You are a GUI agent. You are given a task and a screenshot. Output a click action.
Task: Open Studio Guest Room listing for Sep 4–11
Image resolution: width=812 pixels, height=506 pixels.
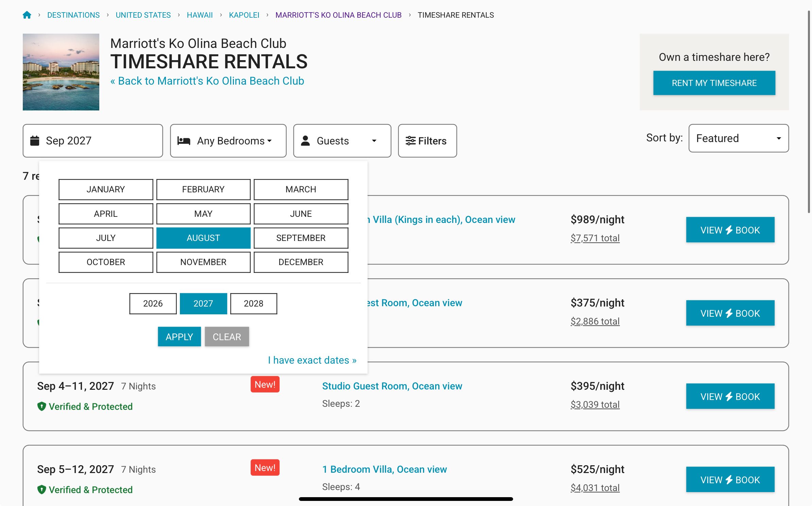click(x=392, y=386)
